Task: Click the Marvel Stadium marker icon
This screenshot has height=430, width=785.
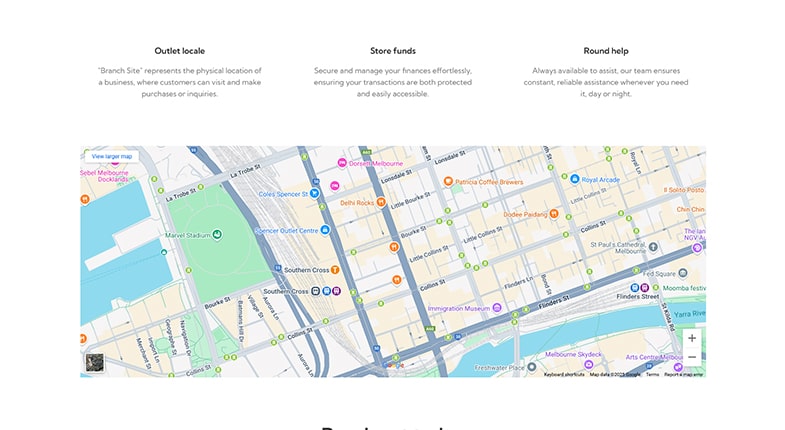Action: (217, 234)
